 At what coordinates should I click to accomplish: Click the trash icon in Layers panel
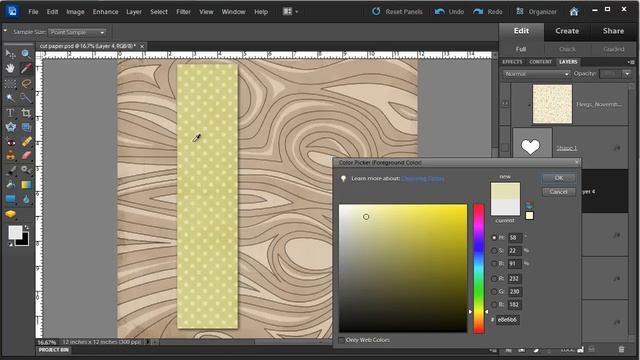tap(621, 350)
